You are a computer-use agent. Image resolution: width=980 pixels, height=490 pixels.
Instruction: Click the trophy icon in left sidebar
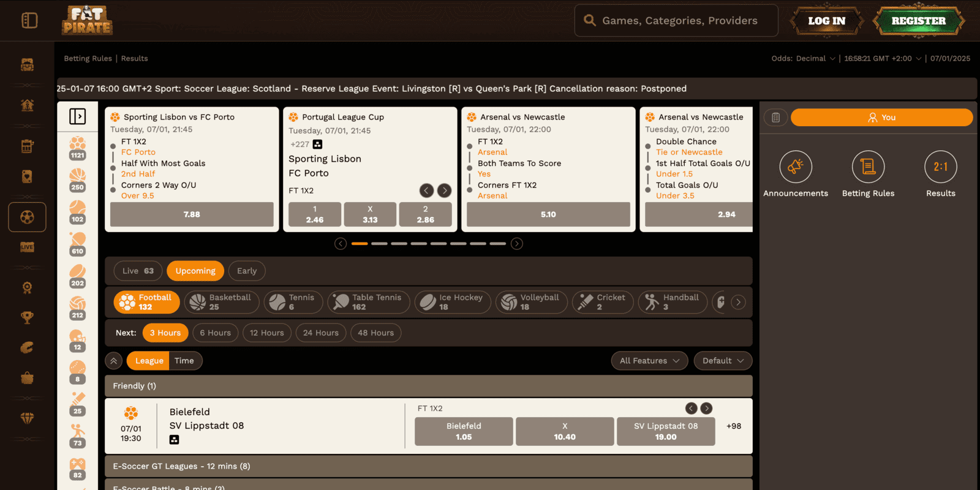click(27, 317)
